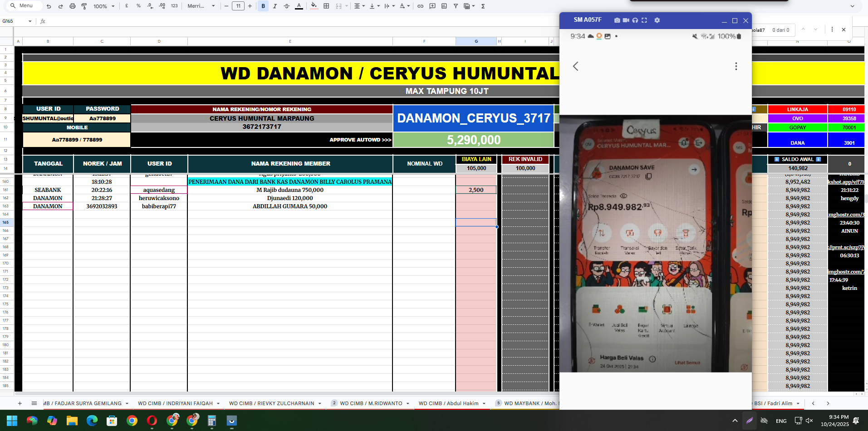Viewport: 868px width, 431px height.
Task: Open find bar more options
Action: (x=832, y=29)
